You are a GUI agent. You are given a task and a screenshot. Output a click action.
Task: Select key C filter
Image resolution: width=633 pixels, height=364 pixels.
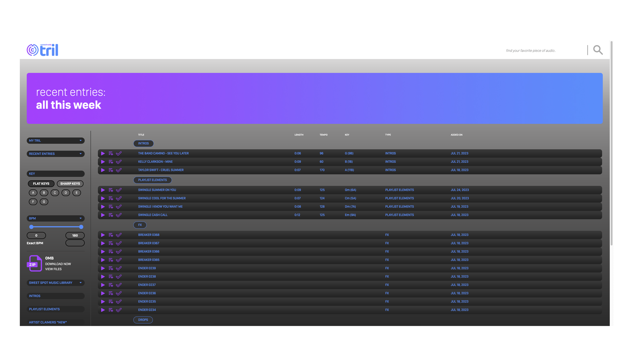tap(55, 193)
